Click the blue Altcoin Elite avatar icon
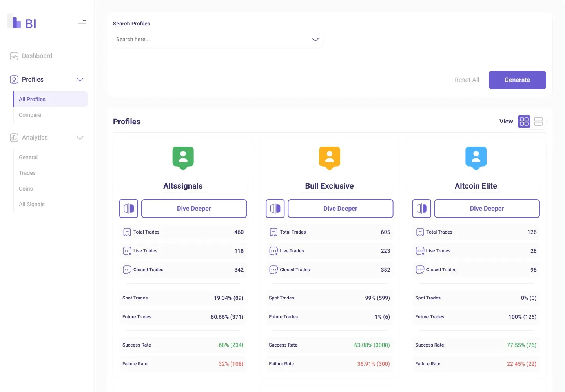Image resolution: width=565 pixels, height=392 pixels. tap(476, 158)
